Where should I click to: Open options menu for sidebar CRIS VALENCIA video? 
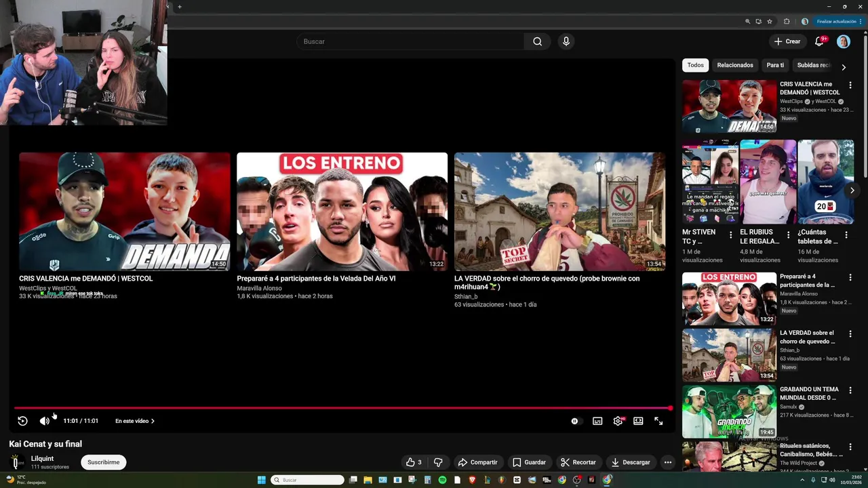[850, 85]
